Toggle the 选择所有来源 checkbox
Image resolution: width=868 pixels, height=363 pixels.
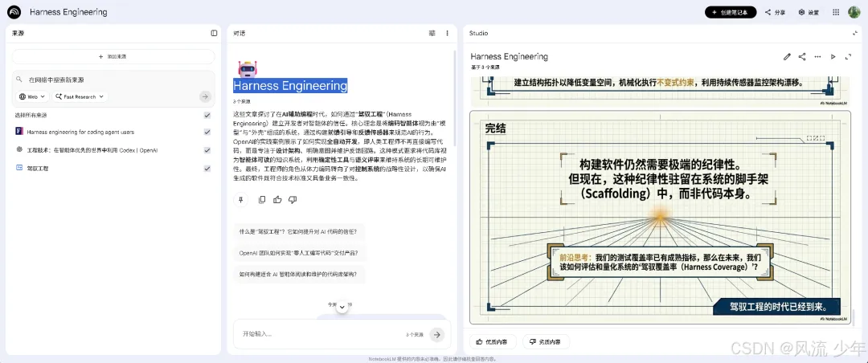(x=207, y=115)
